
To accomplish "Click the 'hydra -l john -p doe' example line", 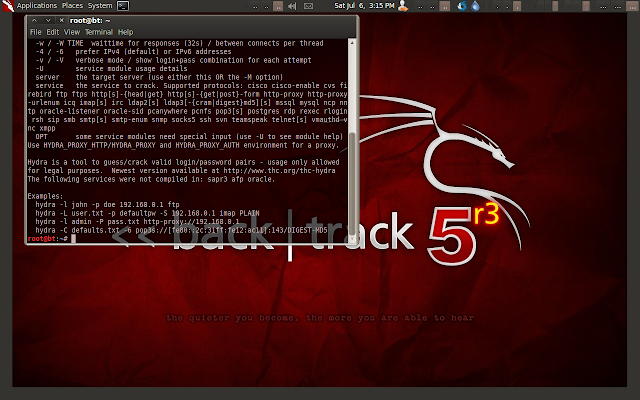I will (x=107, y=204).
